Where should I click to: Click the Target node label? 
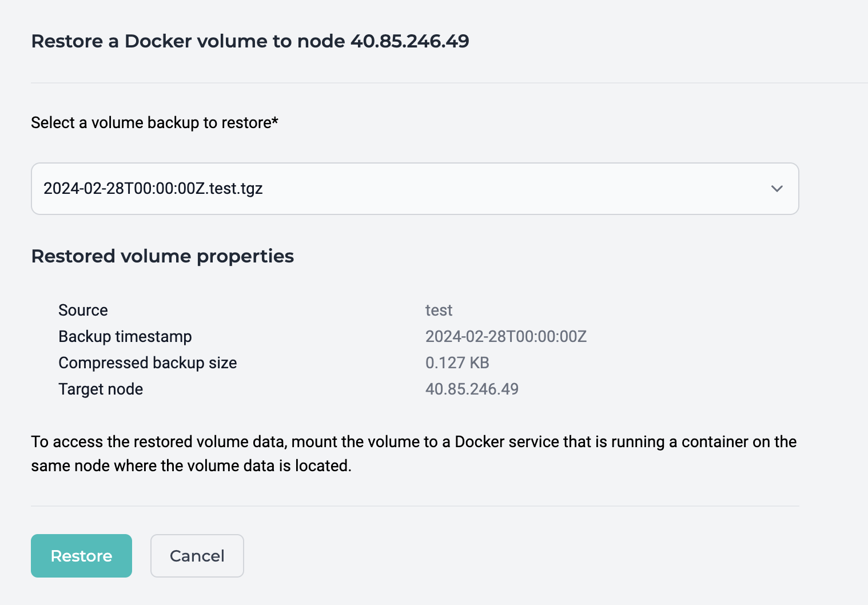(101, 389)
